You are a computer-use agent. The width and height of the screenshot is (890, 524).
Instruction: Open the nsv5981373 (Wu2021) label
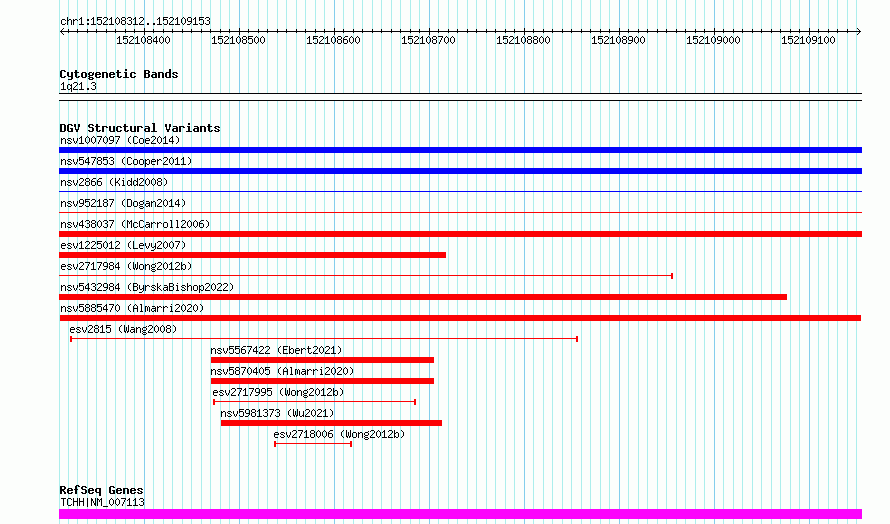(x=278, y=413)
